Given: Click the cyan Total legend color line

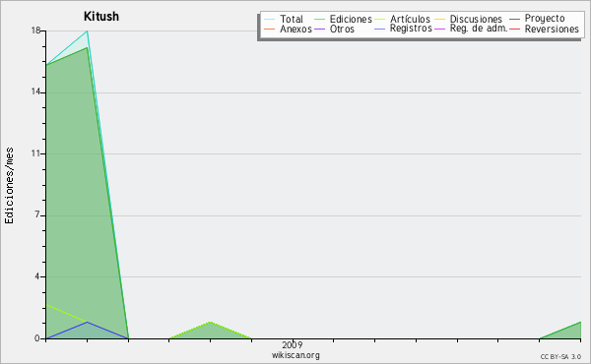Looking at the screenshot, I should 270,20.
